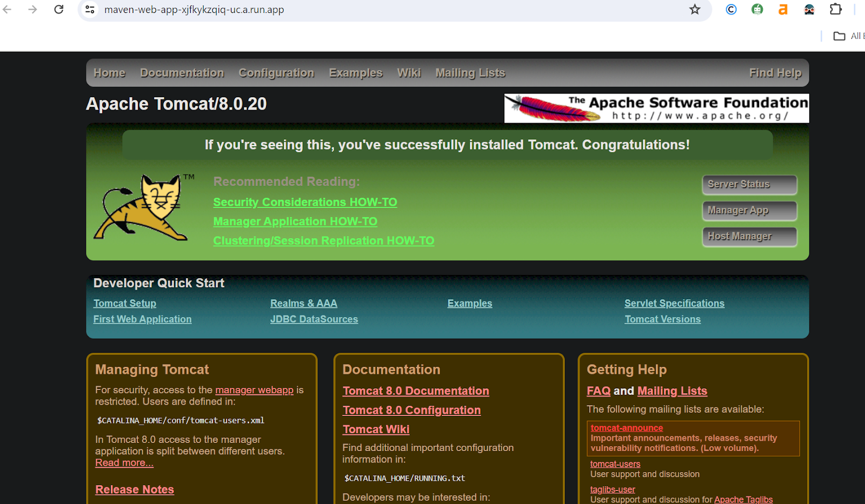Screen dimensions: 865x504
Task: Click the Getting Help heading
Action: click(627, 369)
